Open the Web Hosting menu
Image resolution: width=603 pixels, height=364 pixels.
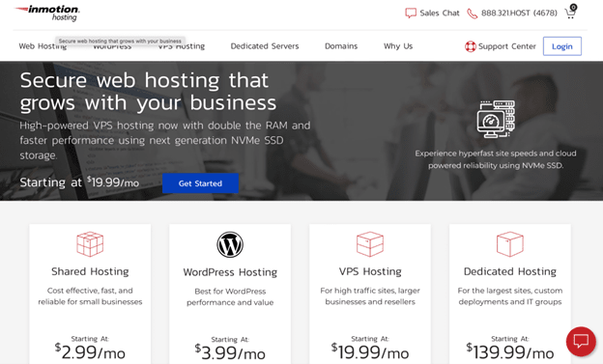43,46
